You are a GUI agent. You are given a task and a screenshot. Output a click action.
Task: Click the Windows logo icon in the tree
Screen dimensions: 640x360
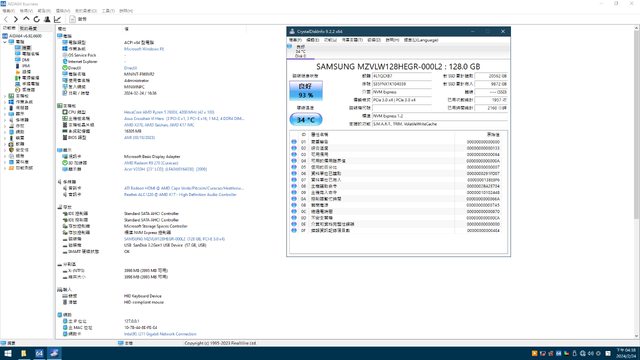pyautogui.click(x=11, y=102)
